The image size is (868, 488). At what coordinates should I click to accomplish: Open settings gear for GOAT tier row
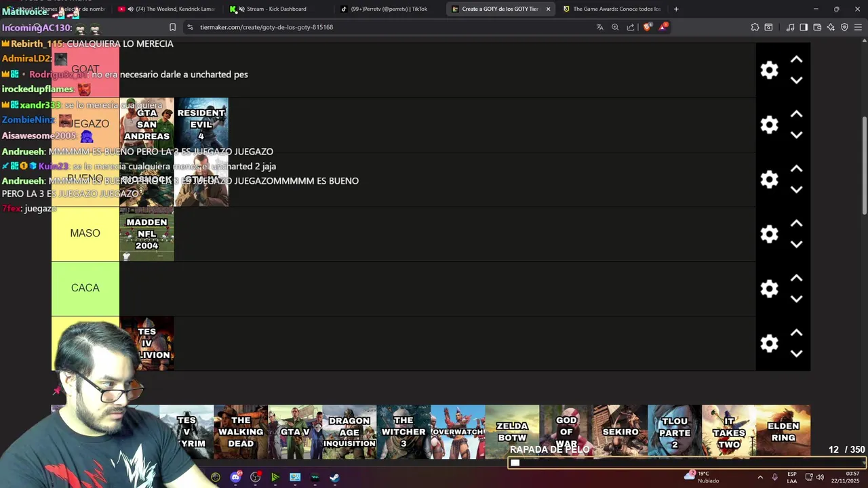click(x=769, y=70)
